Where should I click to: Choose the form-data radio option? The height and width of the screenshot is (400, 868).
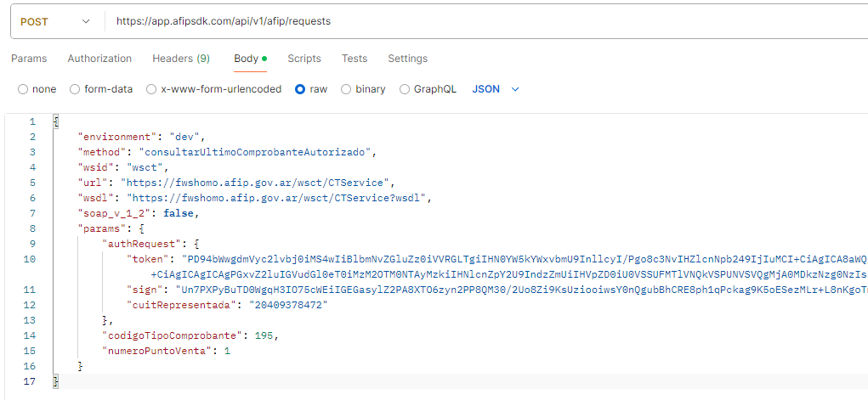pos(75,89)
